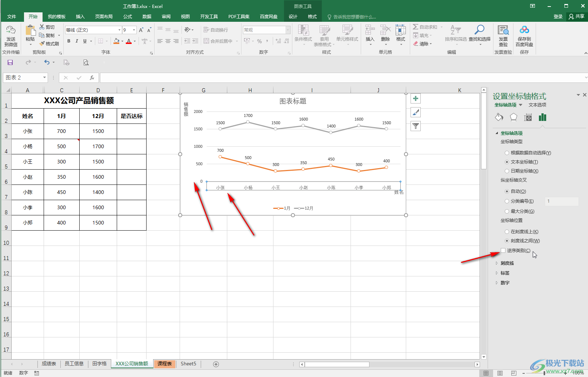Image resolution: width=588 pixels, height=377 pixels.
Task: Open font size dropdown
Action: click(x=134, y=30)
